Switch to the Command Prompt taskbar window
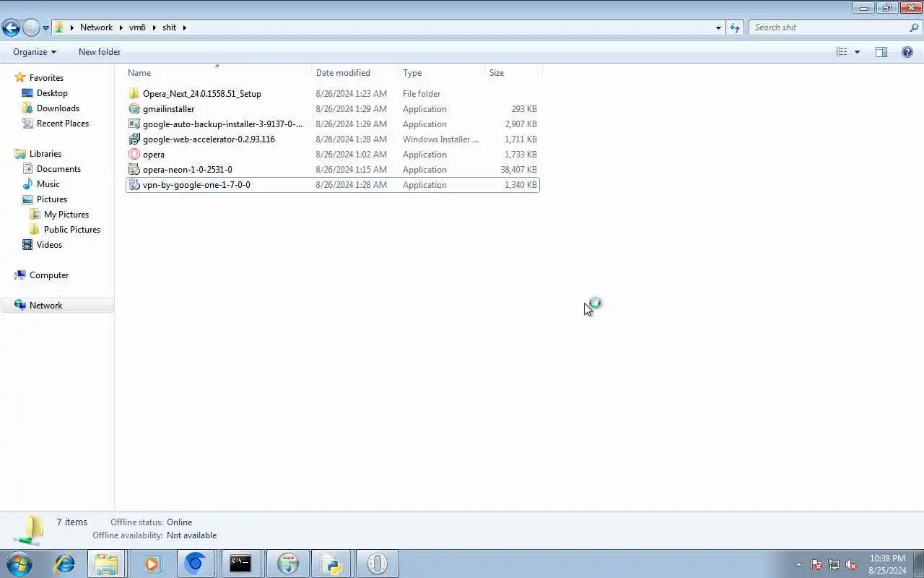The width and height of the screenshot is (924, 578). click(x=240, y=564)
